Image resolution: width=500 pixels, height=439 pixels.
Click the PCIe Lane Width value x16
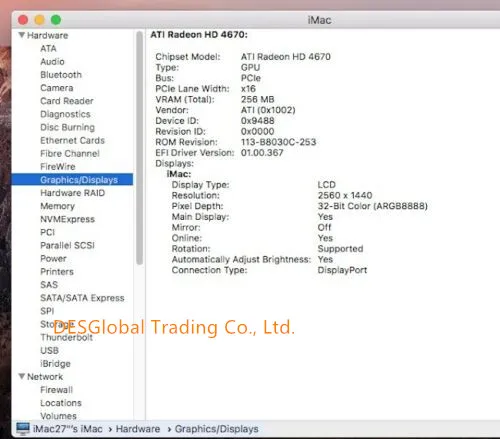coord(248,89)
